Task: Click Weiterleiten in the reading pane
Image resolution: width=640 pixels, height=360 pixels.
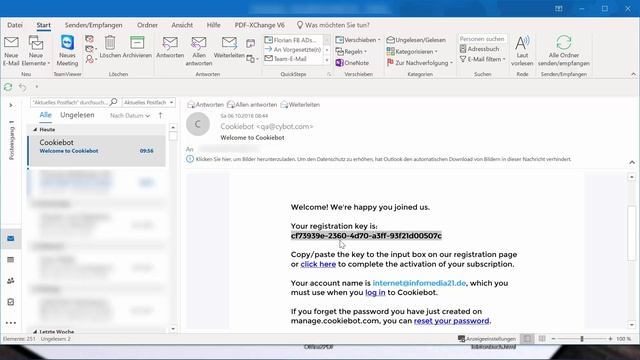Action: point(300,104)
